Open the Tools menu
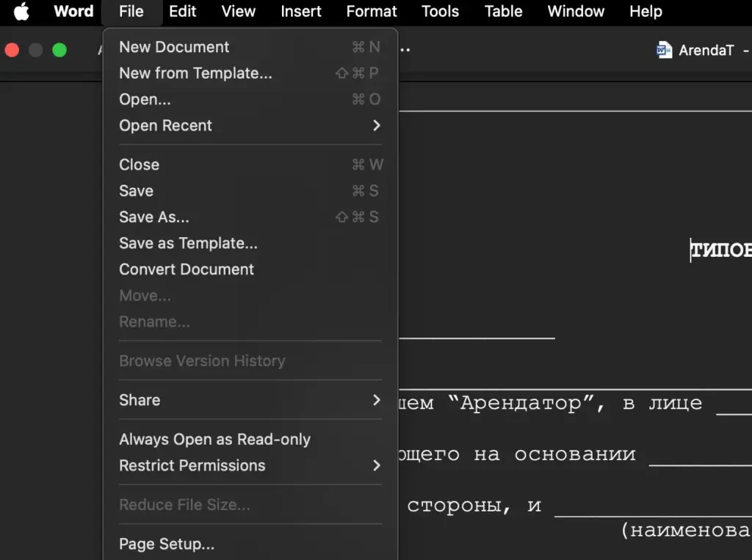This screenshot has width=752, height=560. coord(440,11)
